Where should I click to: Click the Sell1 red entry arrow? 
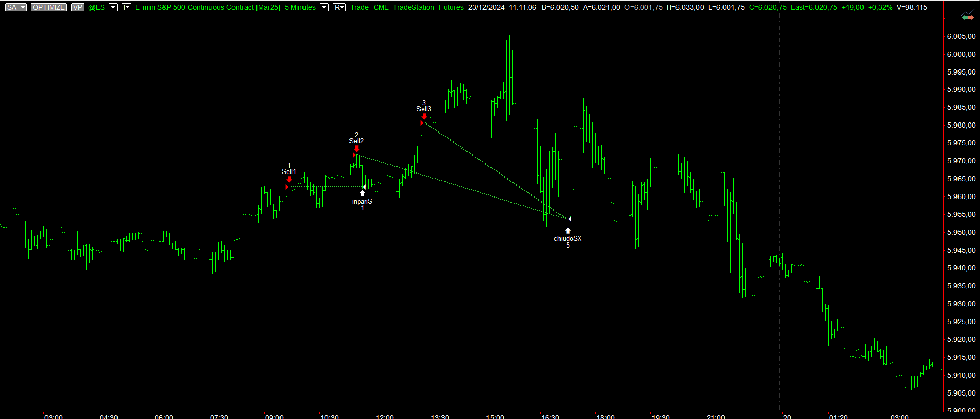[x=289, y=179]
